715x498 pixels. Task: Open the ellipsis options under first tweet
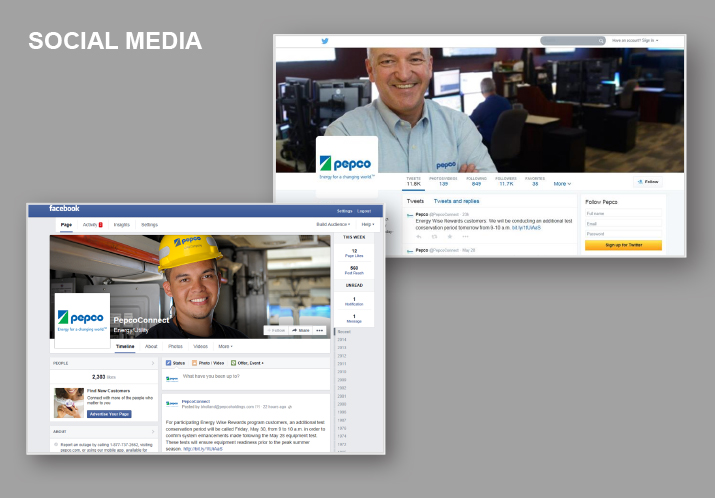465,237
